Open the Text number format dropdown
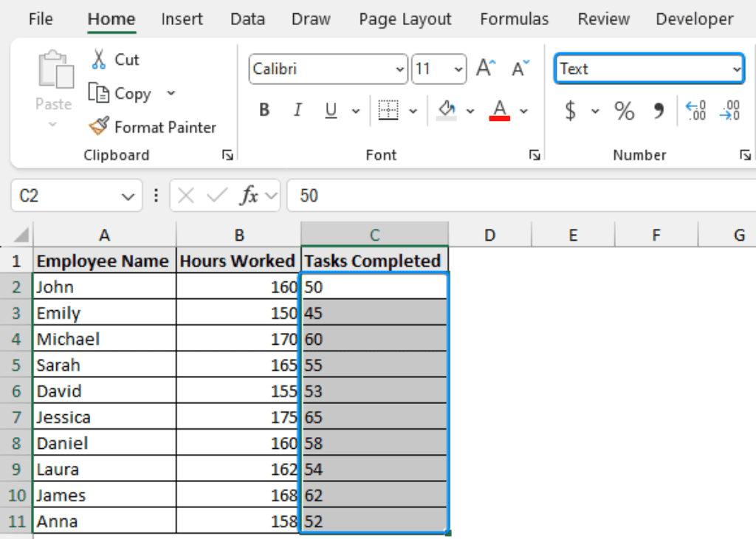756x539 pixels. coord(736,69)
